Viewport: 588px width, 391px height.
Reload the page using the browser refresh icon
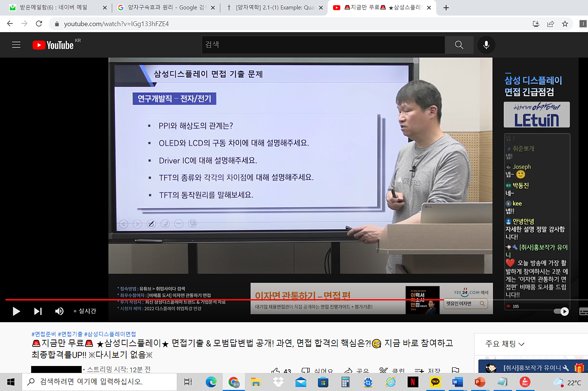coord(39,24)
